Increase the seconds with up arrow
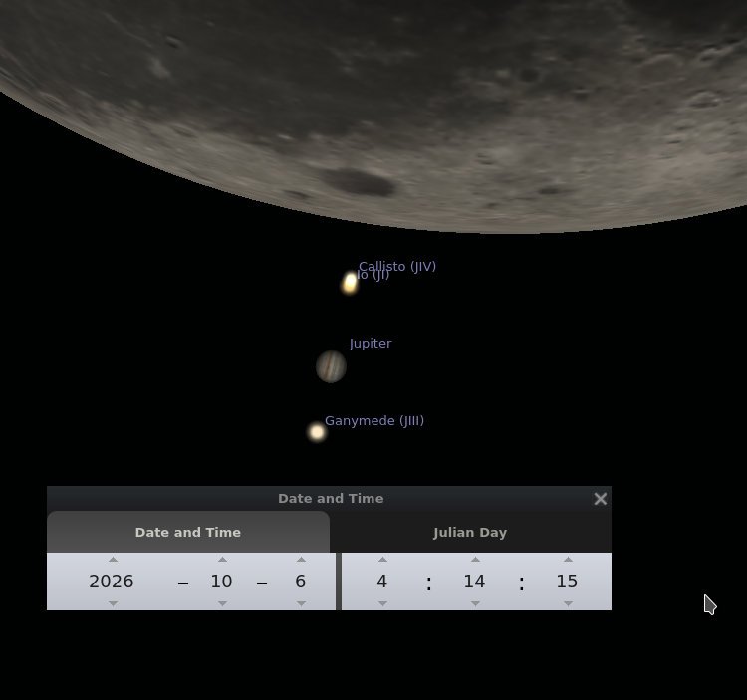The image size is (747, 700). click(x=568, y=559)
